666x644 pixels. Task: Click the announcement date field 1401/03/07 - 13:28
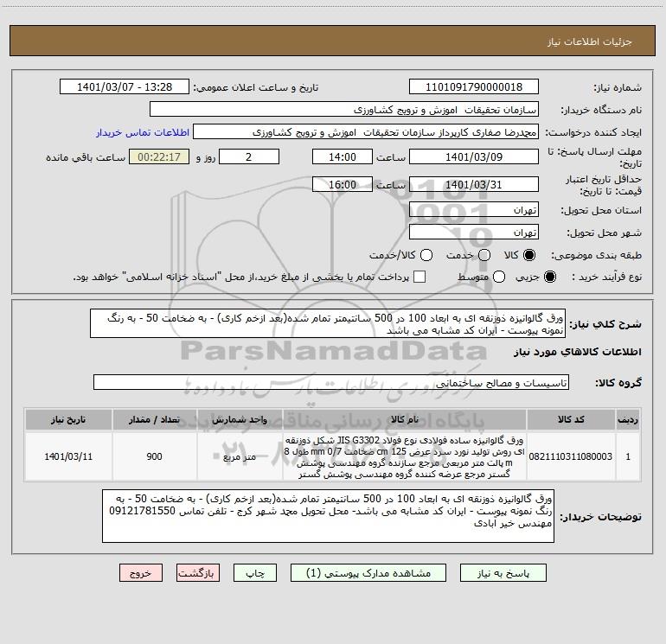pyautogui.click(x=125, y=86)
